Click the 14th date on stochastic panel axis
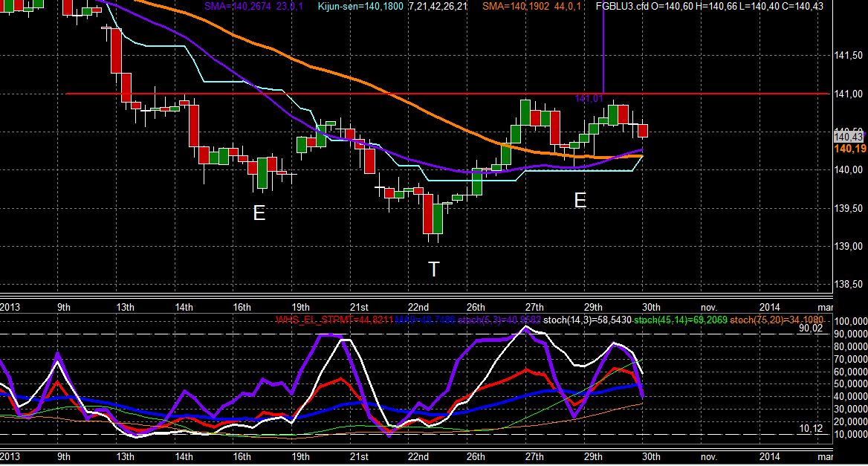Viewport: 868px width, 466px height. coord(184,456)
